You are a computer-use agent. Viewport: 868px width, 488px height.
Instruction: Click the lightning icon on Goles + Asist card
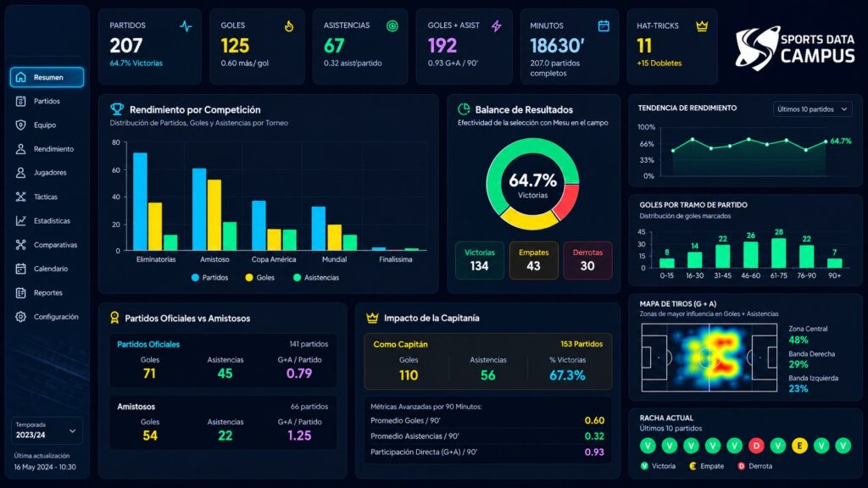pyautogui.click(x=496, y=26)
